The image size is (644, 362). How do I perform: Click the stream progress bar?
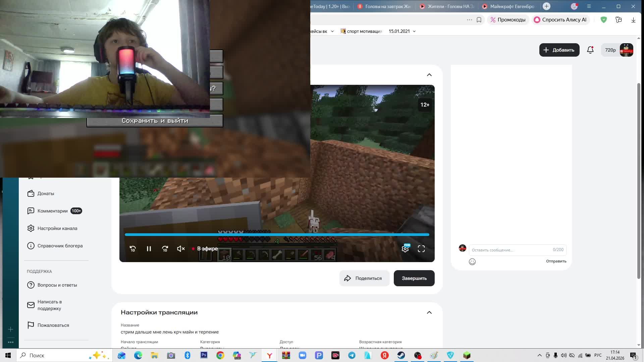[277, 235]
